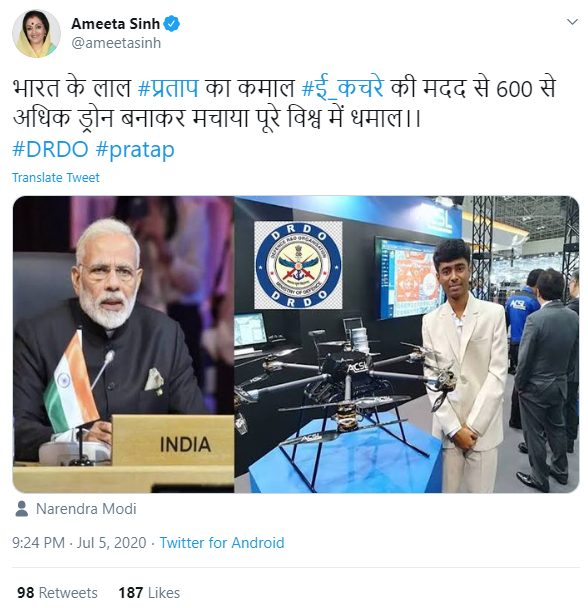View the 187 Likes list
The height and width of the screenshot is (608, 588).
149,593
